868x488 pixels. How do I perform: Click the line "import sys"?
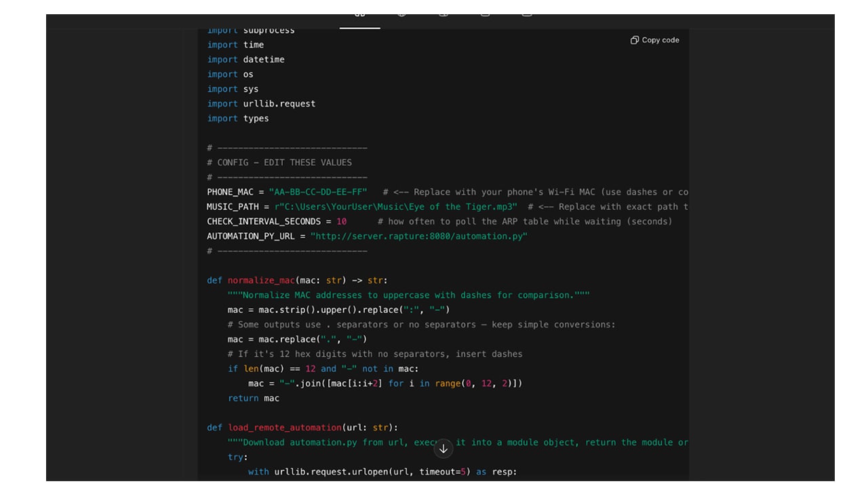233,89
